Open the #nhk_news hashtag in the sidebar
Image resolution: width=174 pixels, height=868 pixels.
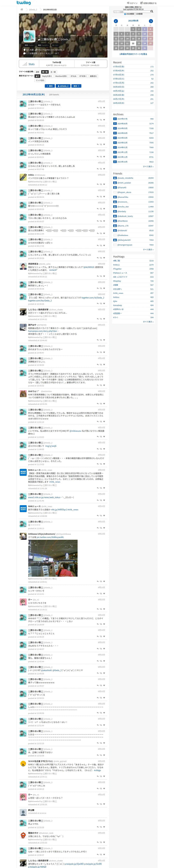tap(118, 293)
